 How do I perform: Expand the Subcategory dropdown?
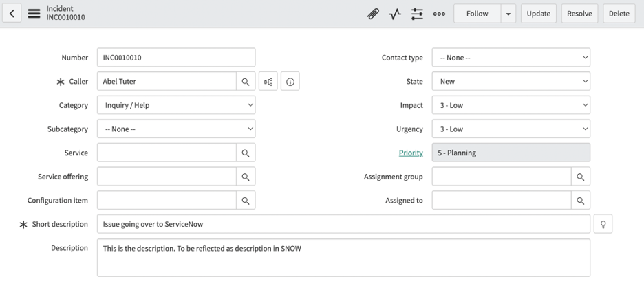[x=176, y=129]
